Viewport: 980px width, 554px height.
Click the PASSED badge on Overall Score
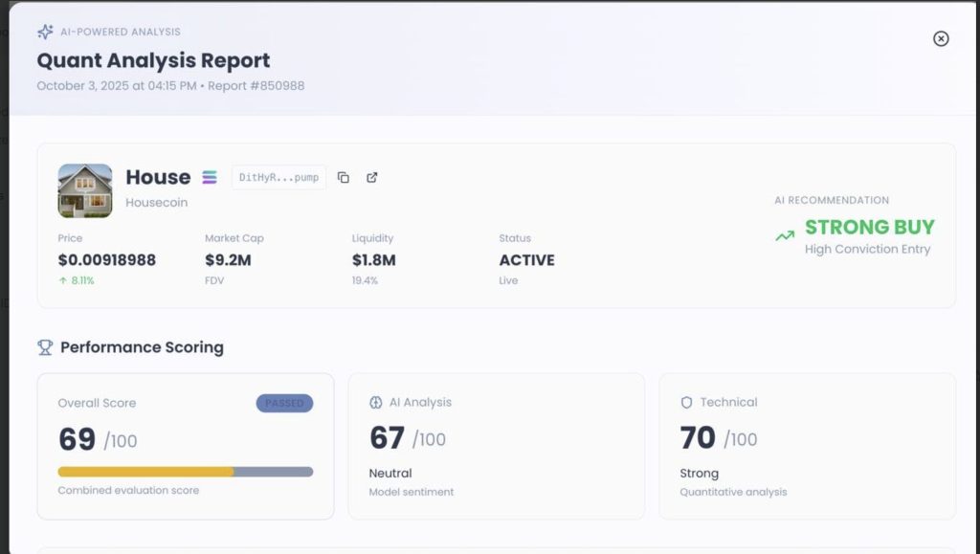(284, 403)
